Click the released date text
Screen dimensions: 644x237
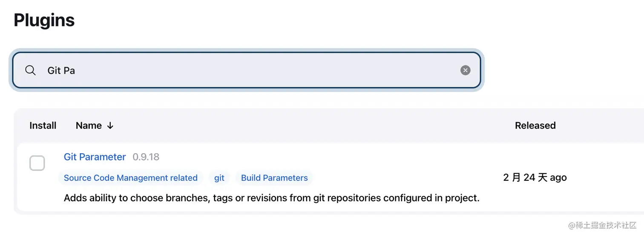point(535,177)
